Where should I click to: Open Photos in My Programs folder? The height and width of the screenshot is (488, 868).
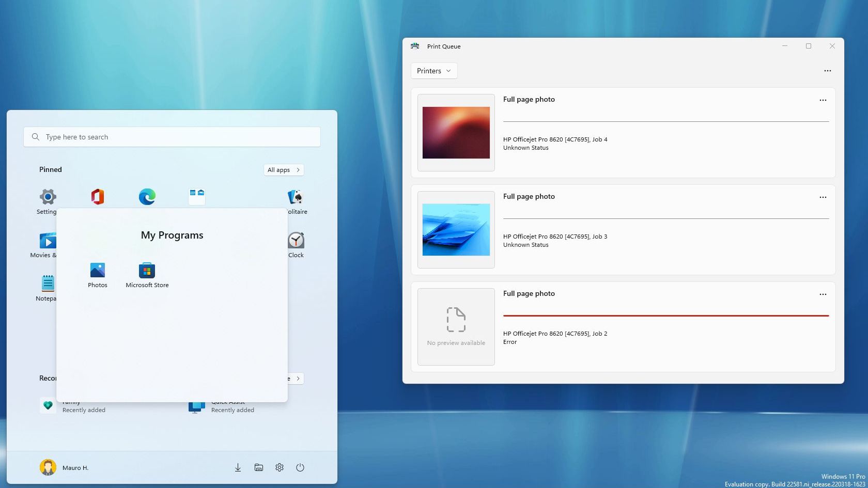point(98,275)
